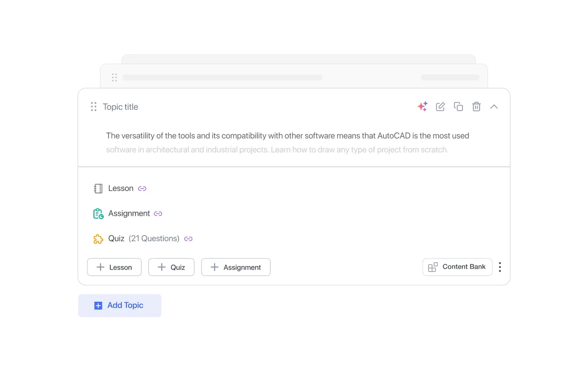Click the link icon next to Quiz
This screenshot has width=588, height=372.
(188, 239)
